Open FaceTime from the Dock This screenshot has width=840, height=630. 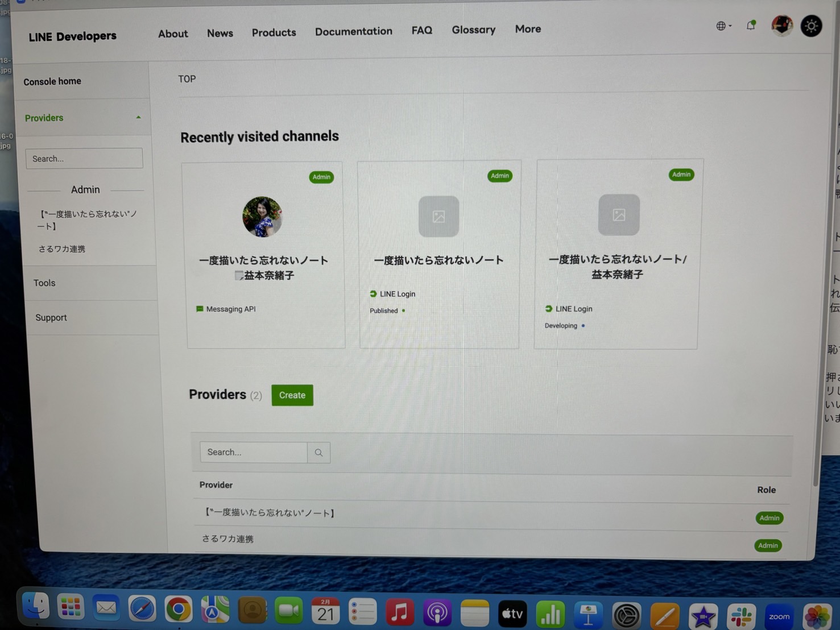289,611
